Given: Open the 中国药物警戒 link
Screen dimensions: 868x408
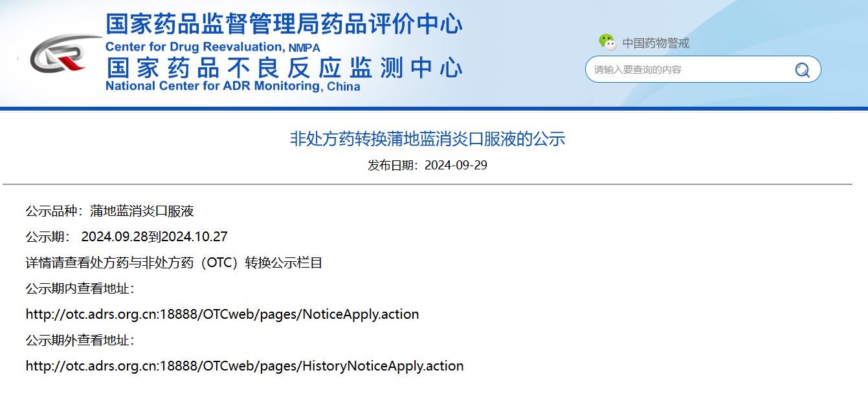Looking at the screenshot, I should tap(656, 43).
